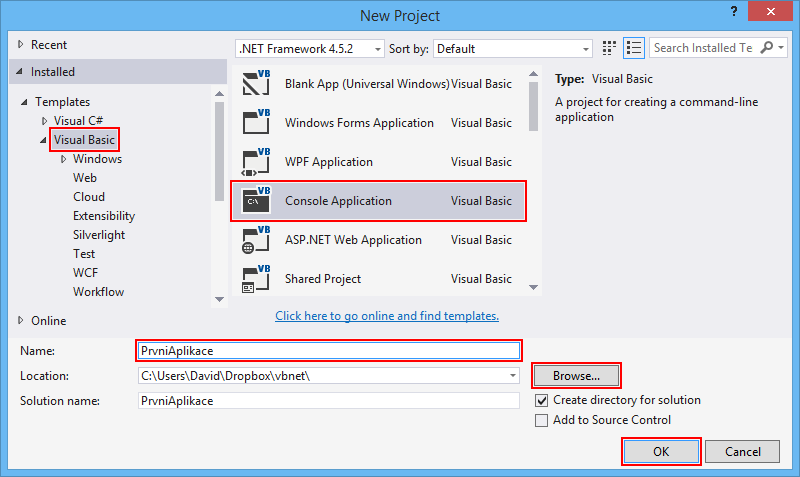The height and width of the screenshot is (477, 800).
Task: Select the Web category in tree
Action: (x=85, y=178)
